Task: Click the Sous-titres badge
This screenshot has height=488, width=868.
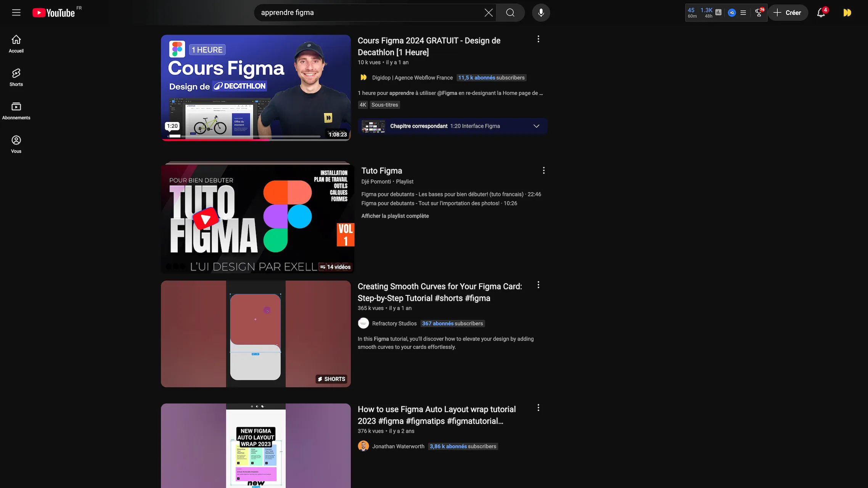Action: pos(384,104)
